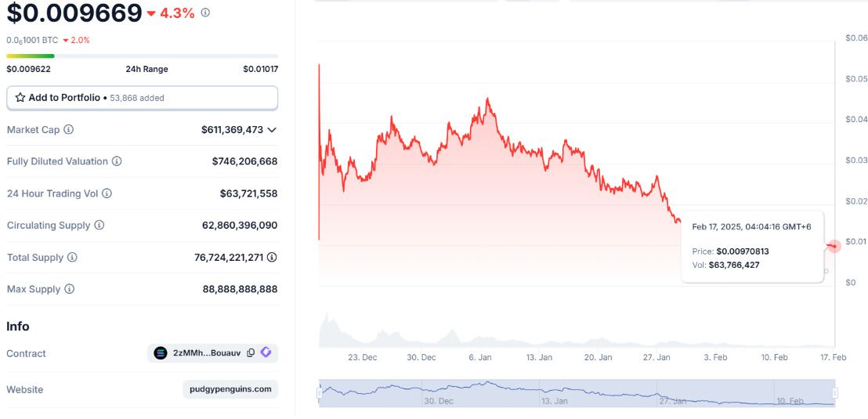Click the Max Supply info icon
The image size is (868, 419).
pos(69,289)
